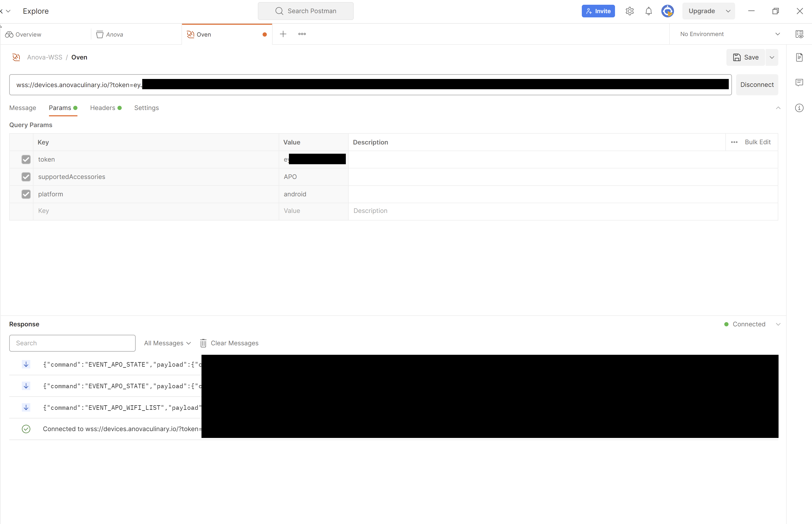Open the request info icon
Screen dimensions: 812x524
pyautogui.click(x=799, y=108)
